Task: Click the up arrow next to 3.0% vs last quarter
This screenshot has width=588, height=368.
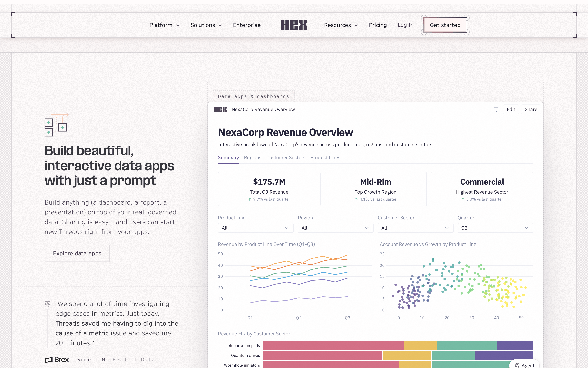Action: [463, 199]
